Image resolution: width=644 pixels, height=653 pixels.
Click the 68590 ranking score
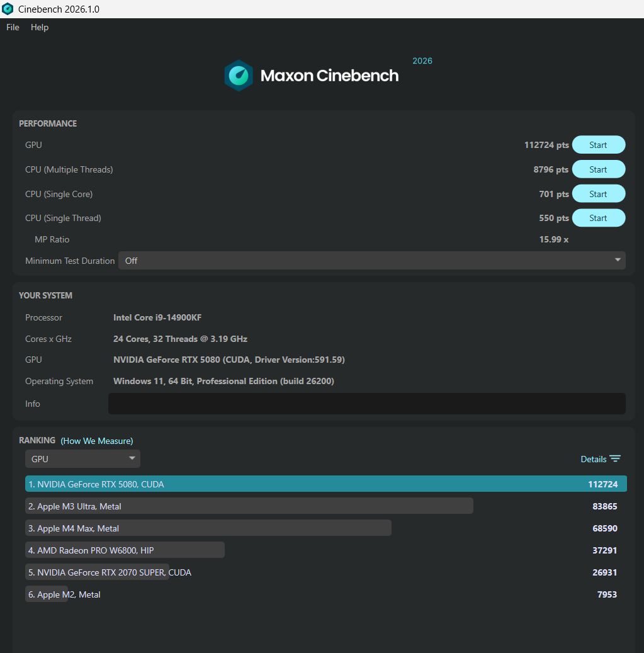604,528
